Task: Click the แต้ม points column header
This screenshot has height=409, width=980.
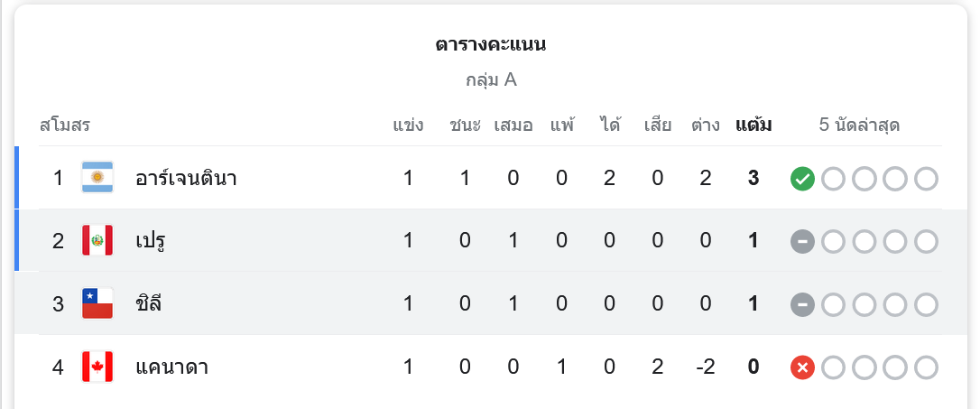Action: click(x=753, y=125)
